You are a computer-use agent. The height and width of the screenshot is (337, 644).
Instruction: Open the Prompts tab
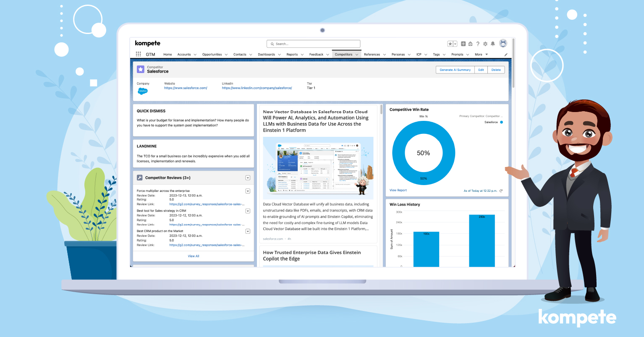click(x=457, y=55)
